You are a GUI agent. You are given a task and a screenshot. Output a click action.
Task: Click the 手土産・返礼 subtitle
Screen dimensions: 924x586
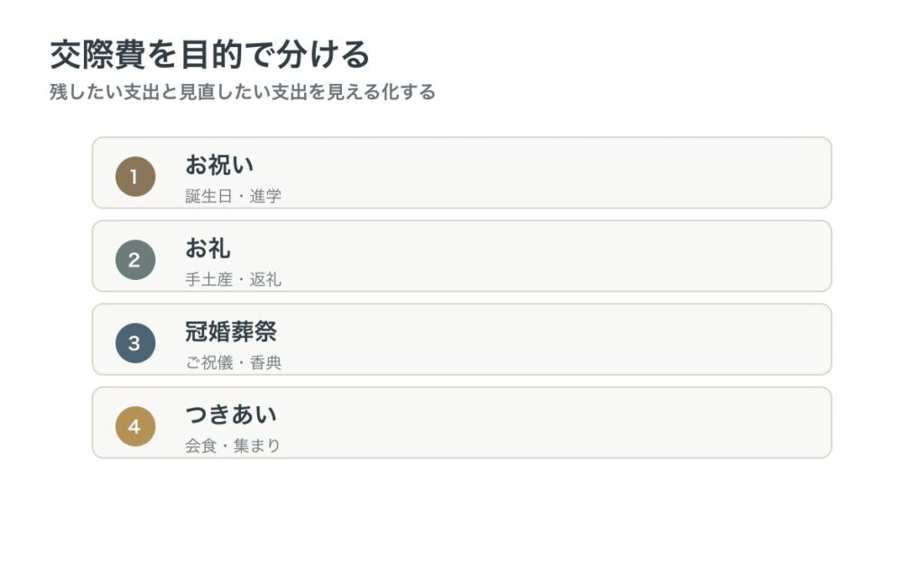tap(234, 279)
